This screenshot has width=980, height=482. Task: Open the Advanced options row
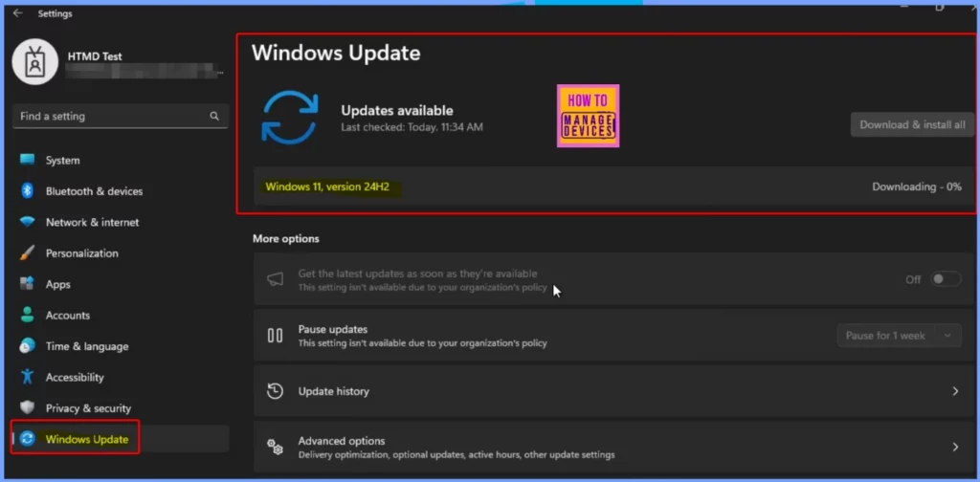click(613, 447)
